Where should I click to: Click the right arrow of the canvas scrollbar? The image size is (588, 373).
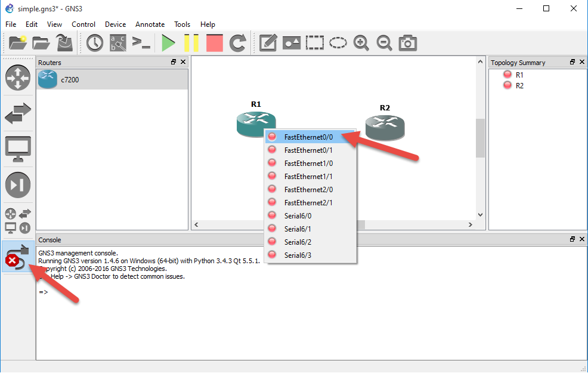(x=471, y=225)
